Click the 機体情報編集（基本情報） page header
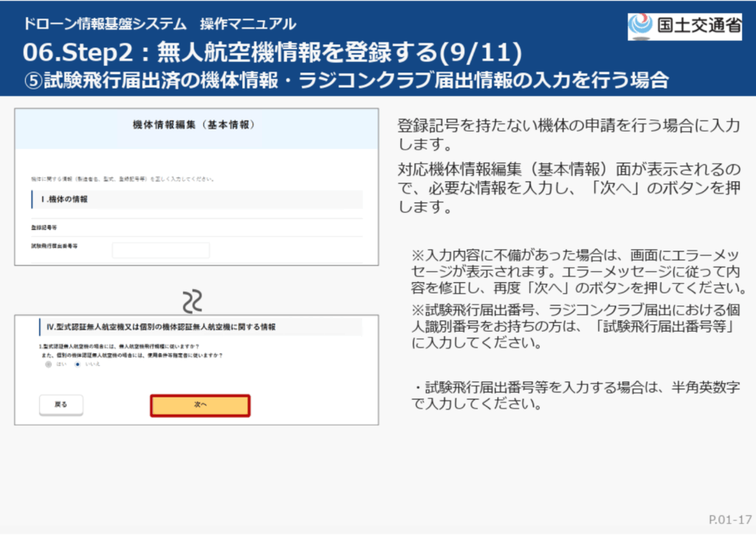Screen dimensions: 756x535 click(x=196, y=124)
